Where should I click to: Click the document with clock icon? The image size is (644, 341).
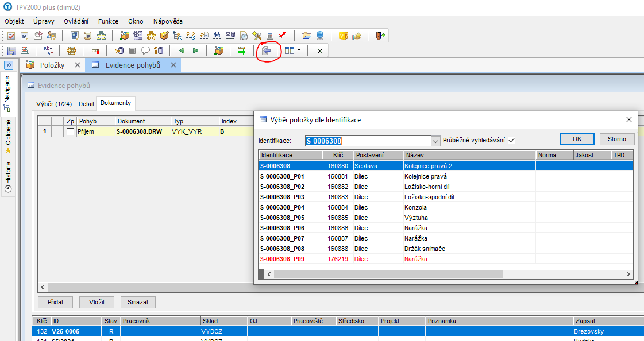[244, 36]
